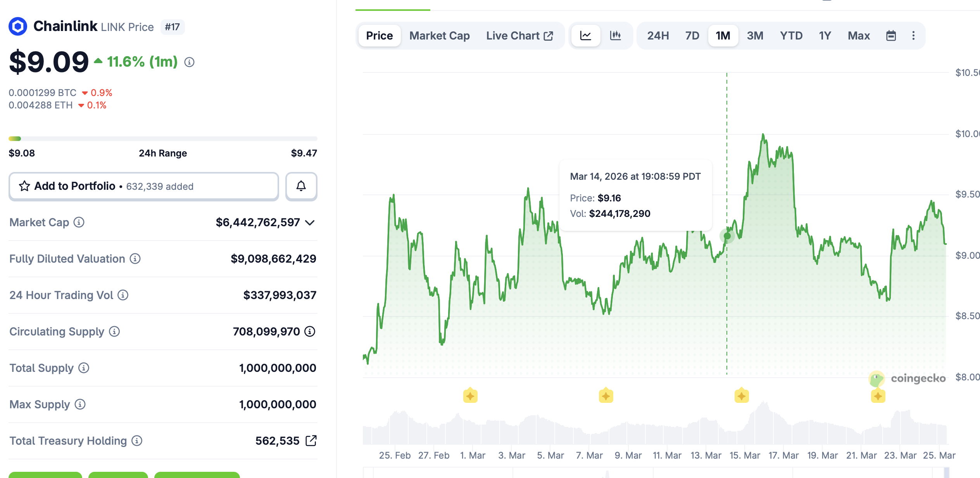This screenshot has height=478, width=980.
Task: Enable price alerts with the bell icon
Action: click(301, 186)
